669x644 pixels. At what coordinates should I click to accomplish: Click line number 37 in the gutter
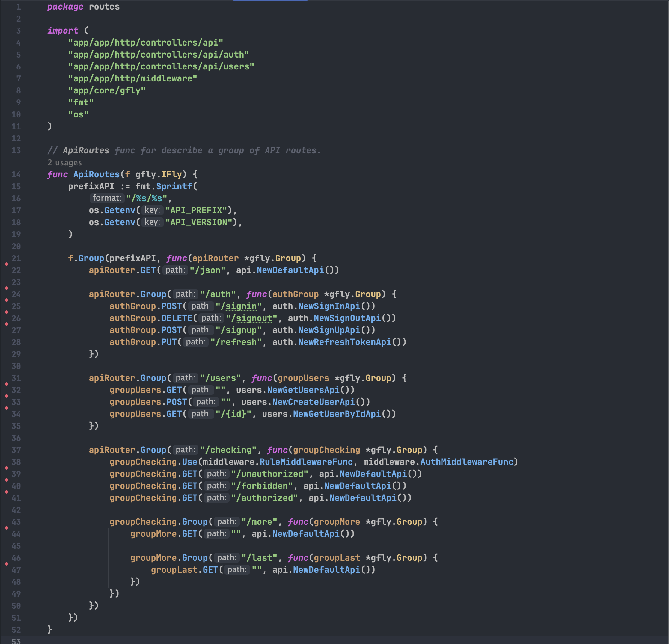point(16,450)
